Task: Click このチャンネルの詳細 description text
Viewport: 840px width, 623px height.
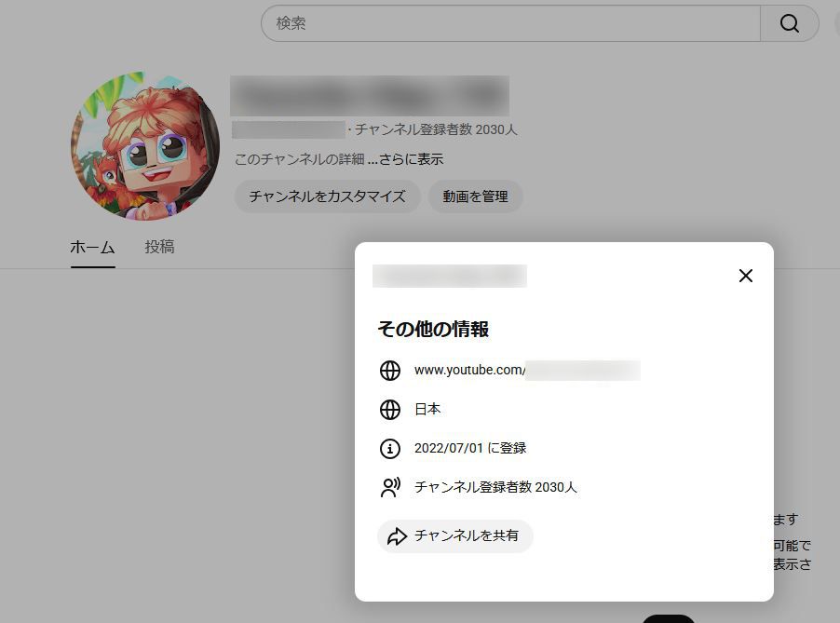Action: (x=298, y=159)
